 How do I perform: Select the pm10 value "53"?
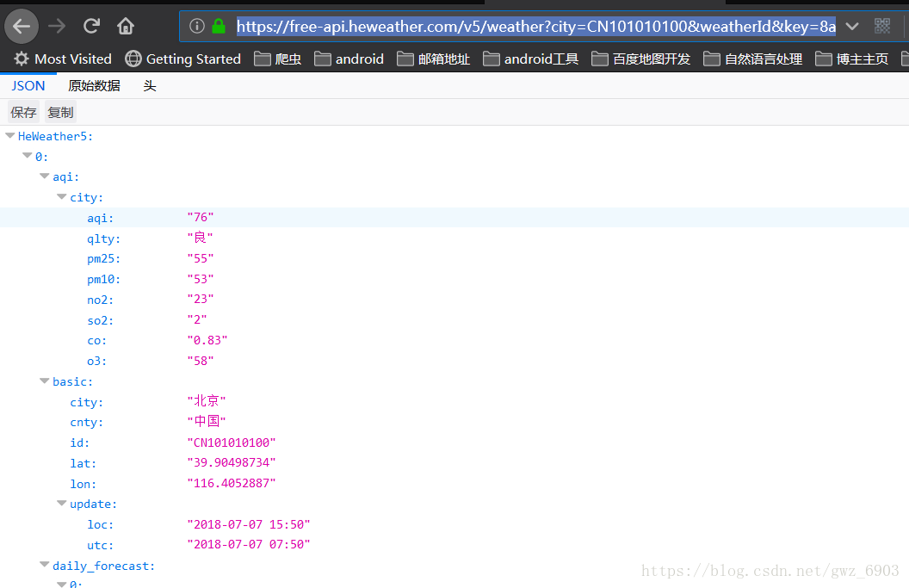coord(201,279)
